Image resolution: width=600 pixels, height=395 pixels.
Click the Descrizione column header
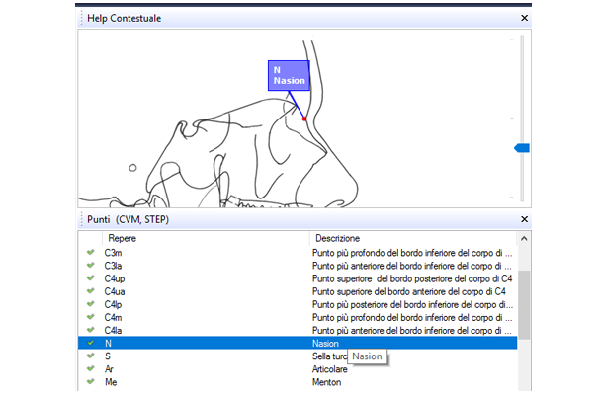337,238
